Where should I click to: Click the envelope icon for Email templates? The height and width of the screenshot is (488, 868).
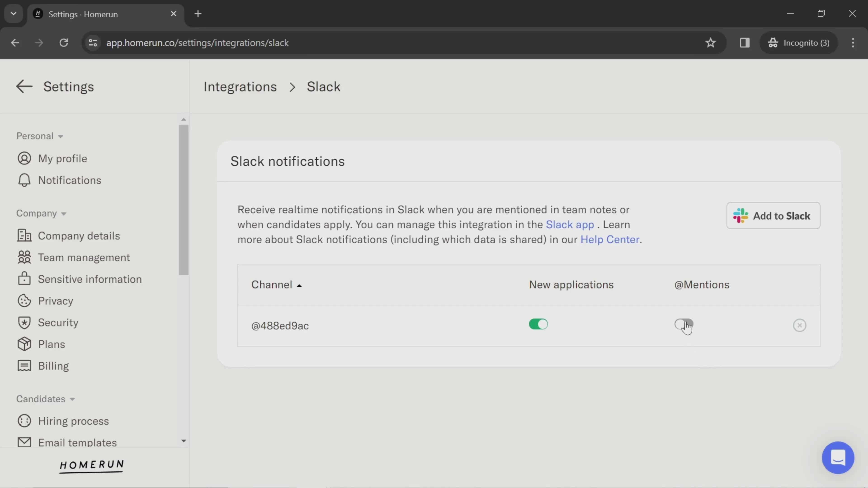[x=24, y=442]
